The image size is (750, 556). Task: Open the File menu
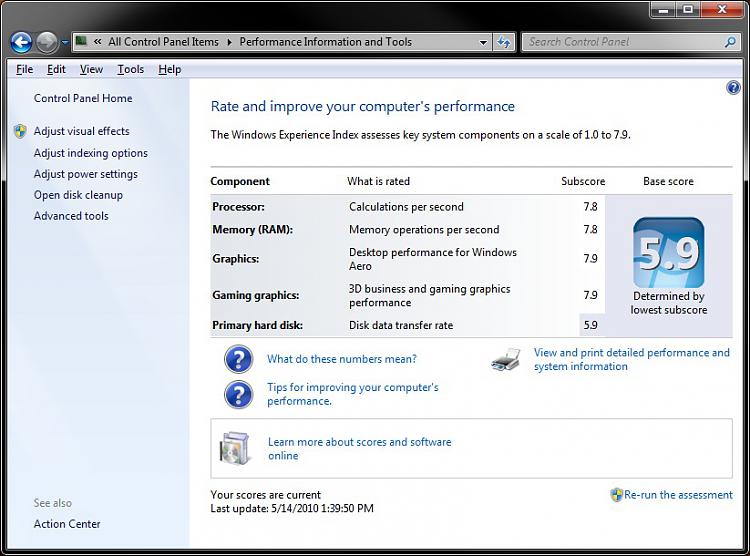[x=24, y=69]
